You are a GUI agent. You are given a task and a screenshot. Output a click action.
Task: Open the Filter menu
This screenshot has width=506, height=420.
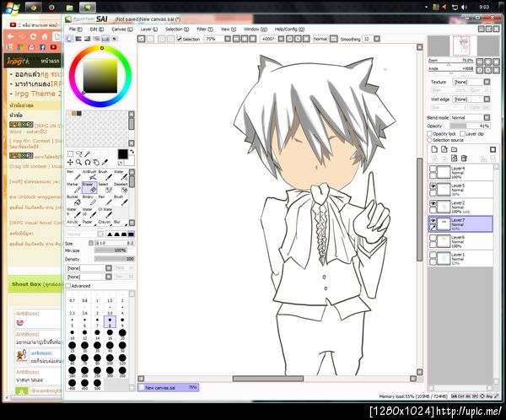[x=205, y=30]
